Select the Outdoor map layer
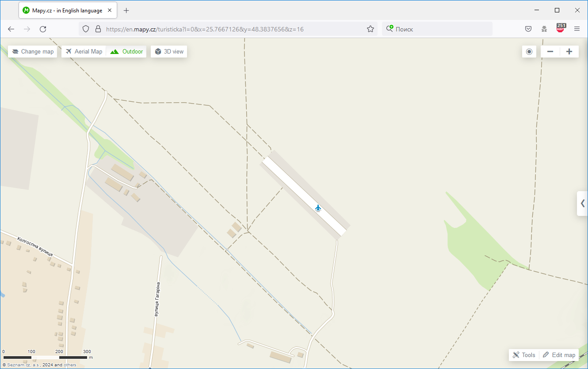Viewport: 588px width, 369px height. point(127,52)
